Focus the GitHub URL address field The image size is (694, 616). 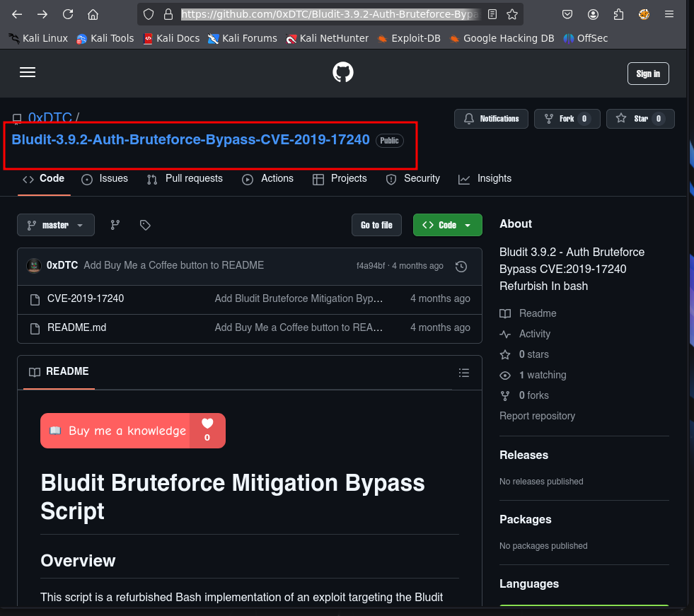330,15
